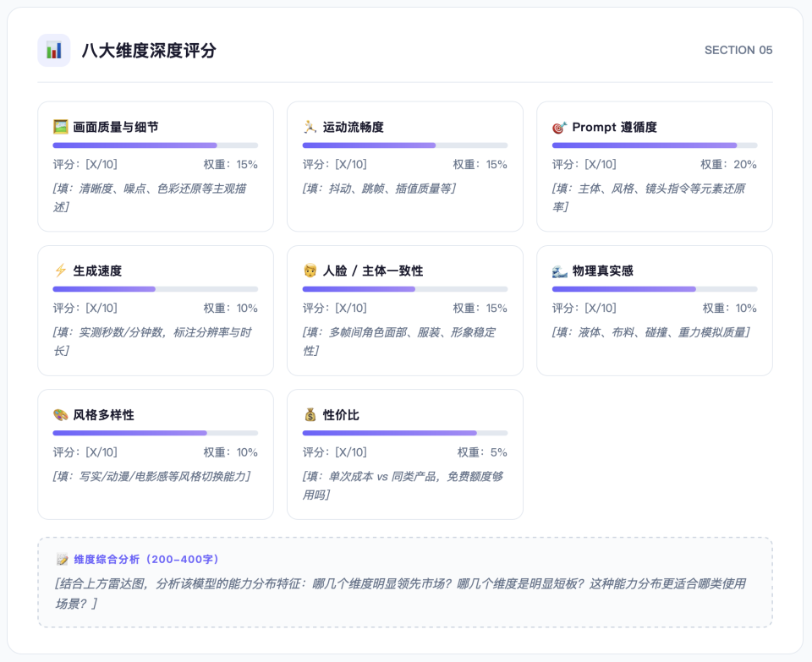Click the 结合上方雷达图 analysis placeholder text
The width and height of the screenshot is (812, 662).
coord(401,594)
